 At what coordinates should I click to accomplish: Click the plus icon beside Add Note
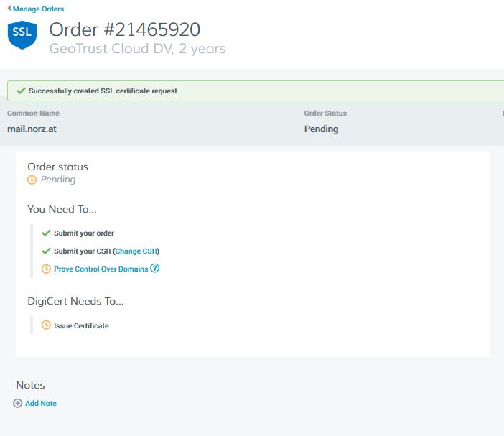(18, 403)
